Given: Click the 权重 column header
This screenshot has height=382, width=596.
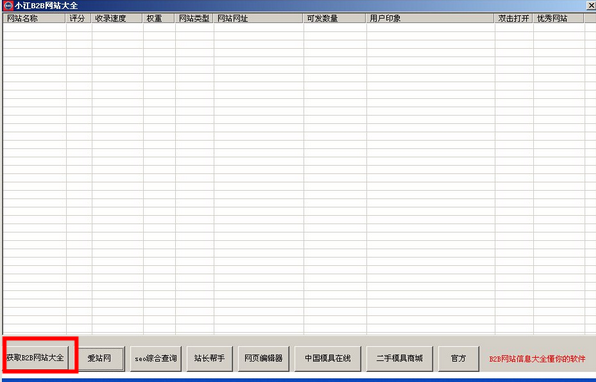Looking at the screenshot, I should tap(159, 18).
